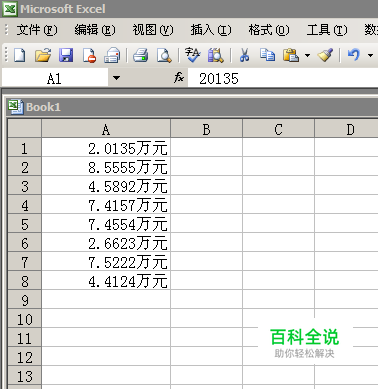Select the row 8 header

pos(25,280)
